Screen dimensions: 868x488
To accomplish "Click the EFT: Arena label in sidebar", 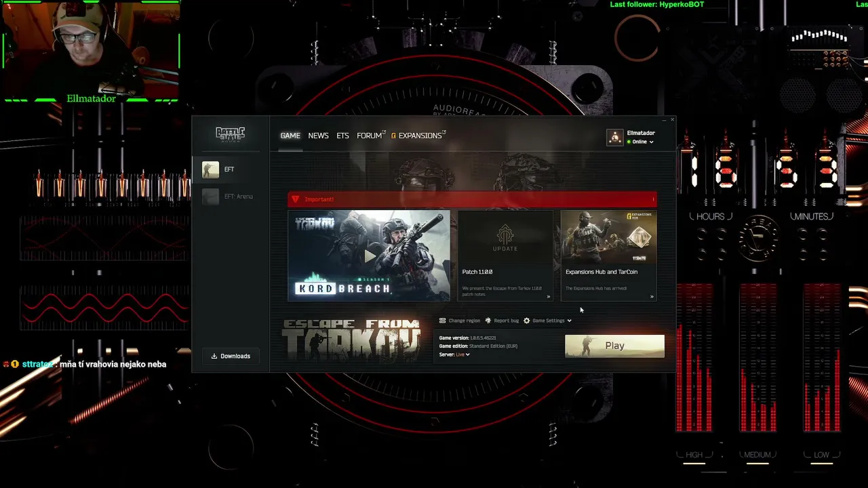I will (239, 197).
